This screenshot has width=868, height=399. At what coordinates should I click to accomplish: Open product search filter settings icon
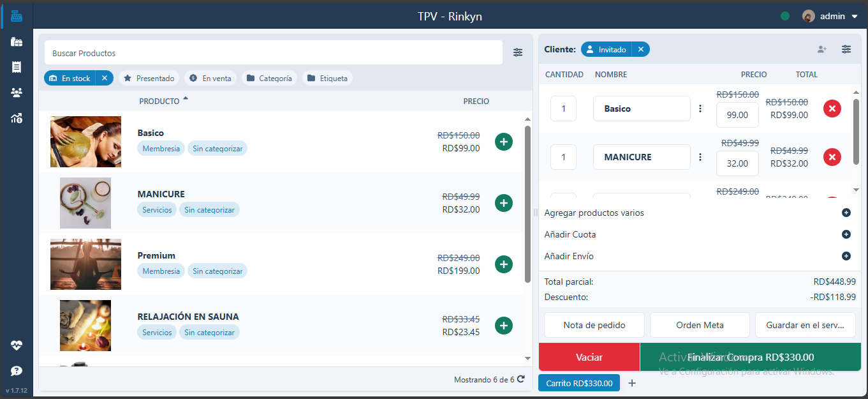(x=518, y=52)
